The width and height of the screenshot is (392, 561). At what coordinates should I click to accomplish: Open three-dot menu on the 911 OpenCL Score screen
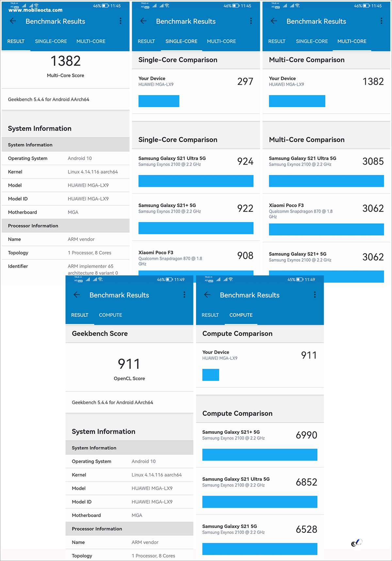tap(184, 295)
